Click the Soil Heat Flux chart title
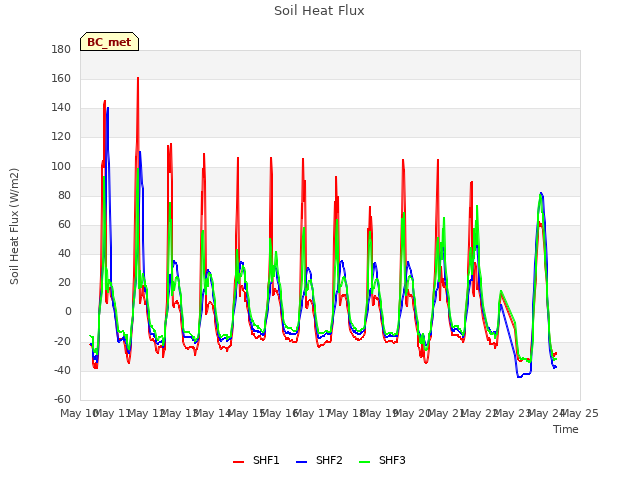Image resolution: width=640 pixels, height=480 pixels. (319, 11)
